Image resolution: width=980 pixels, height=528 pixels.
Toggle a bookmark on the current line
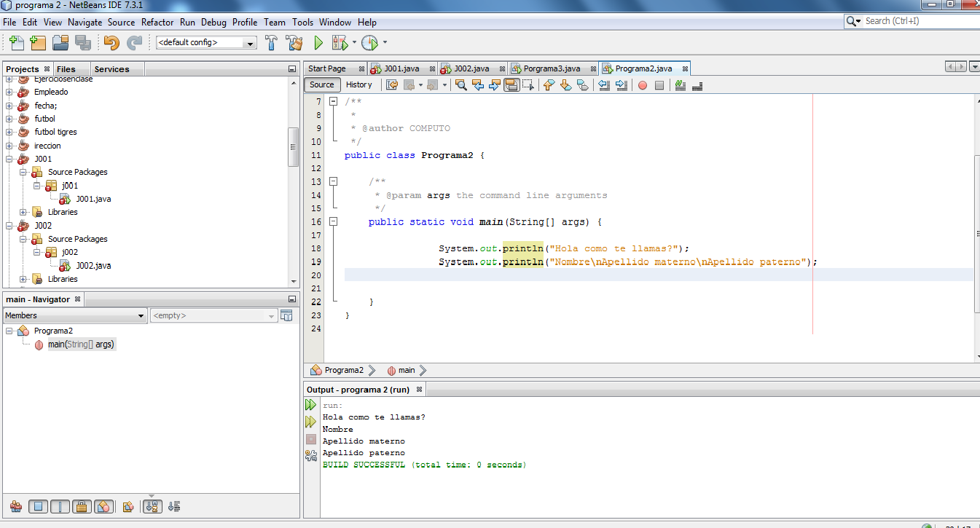[x=583, y=85]
